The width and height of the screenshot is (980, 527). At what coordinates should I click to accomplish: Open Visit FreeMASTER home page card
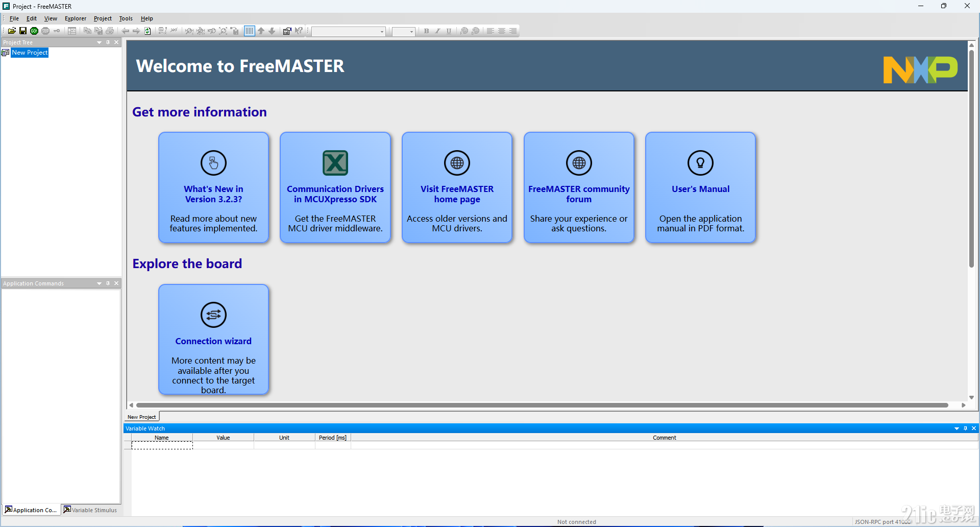point(457,187)
